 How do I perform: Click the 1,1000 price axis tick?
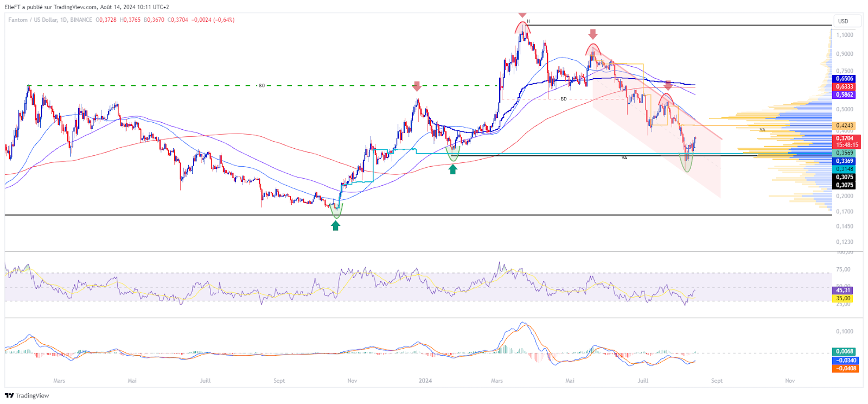click(x=844, y=35)
